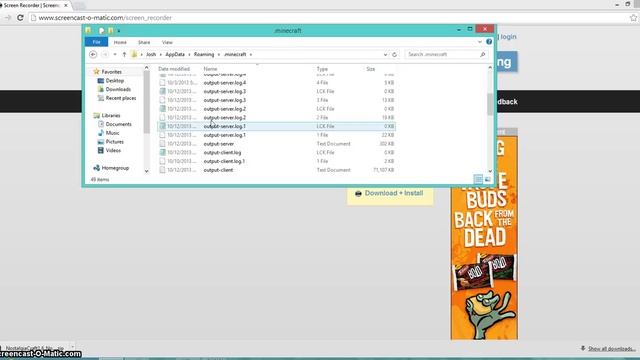The width and height of the screenshot is (640, 360).
Task: Click the New folder icon in Explorer's title bar
Action: tap(111, 31)
